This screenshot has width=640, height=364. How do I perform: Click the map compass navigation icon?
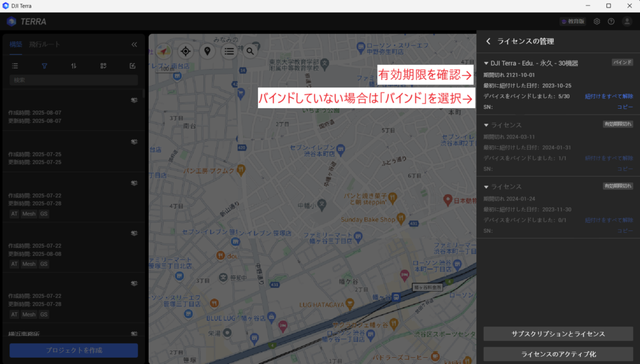tap(163, 51)
